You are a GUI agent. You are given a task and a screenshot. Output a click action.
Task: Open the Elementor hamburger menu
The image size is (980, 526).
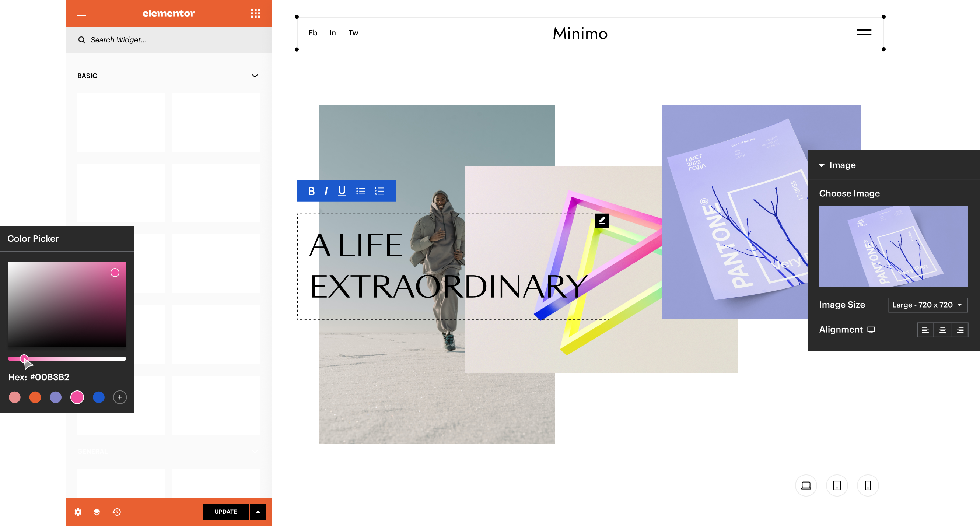(82, 13)
